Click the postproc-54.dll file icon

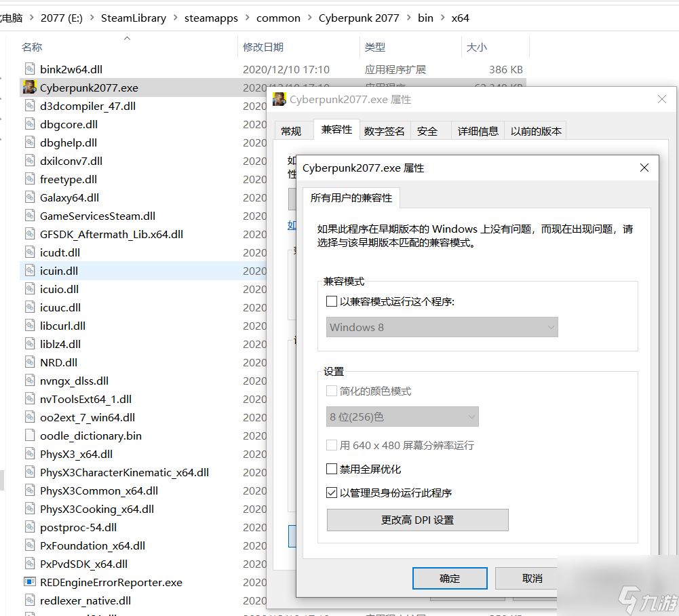[30, 527]
